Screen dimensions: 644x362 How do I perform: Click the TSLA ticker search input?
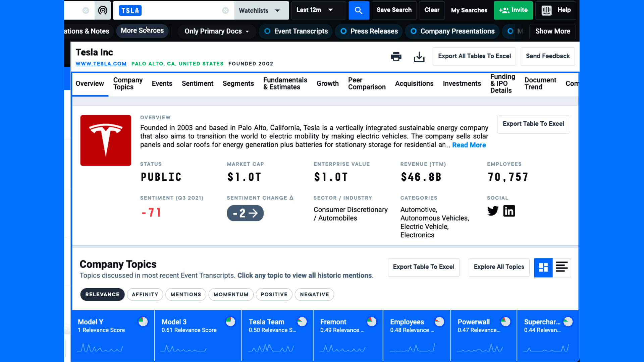(x=173, y=10)
